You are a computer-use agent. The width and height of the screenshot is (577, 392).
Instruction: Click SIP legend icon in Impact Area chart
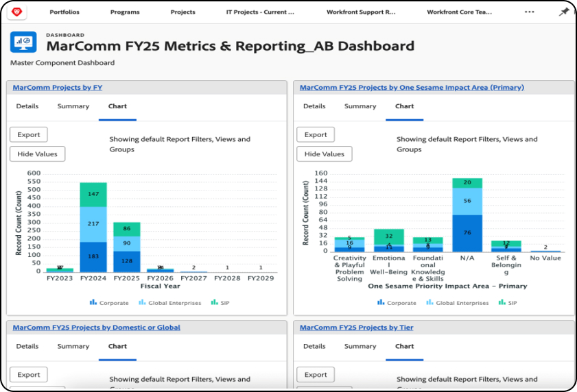(502, 302)
